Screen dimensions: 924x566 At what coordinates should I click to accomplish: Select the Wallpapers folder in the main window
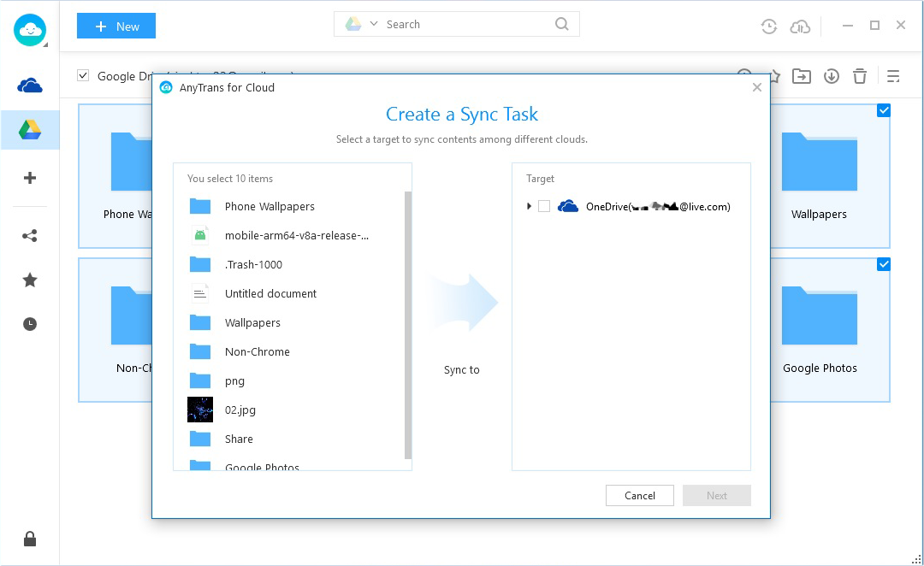coord(819,176)
